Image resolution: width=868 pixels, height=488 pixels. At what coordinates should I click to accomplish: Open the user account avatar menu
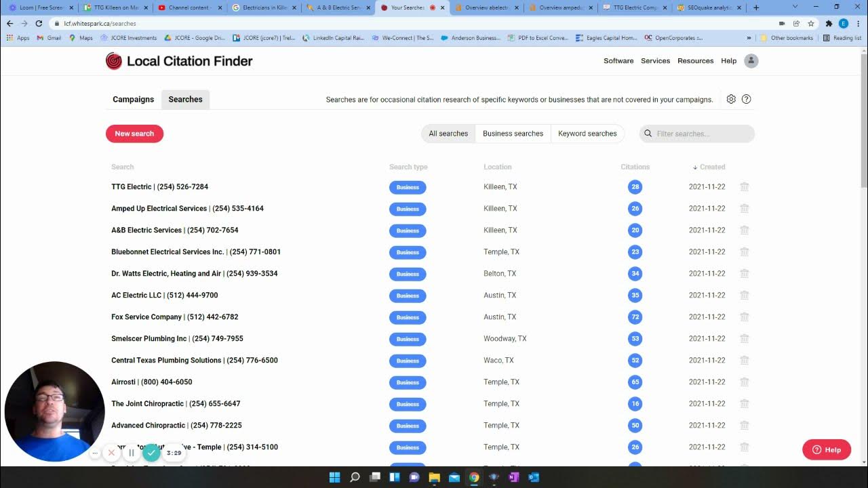pos(751,61)
